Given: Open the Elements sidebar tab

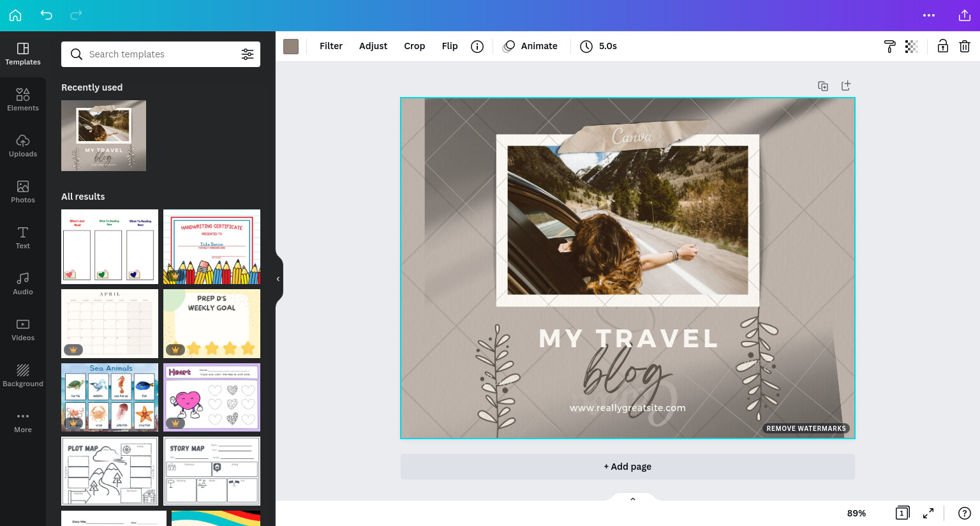Looking at the screenshot, I should pos(23,100).
